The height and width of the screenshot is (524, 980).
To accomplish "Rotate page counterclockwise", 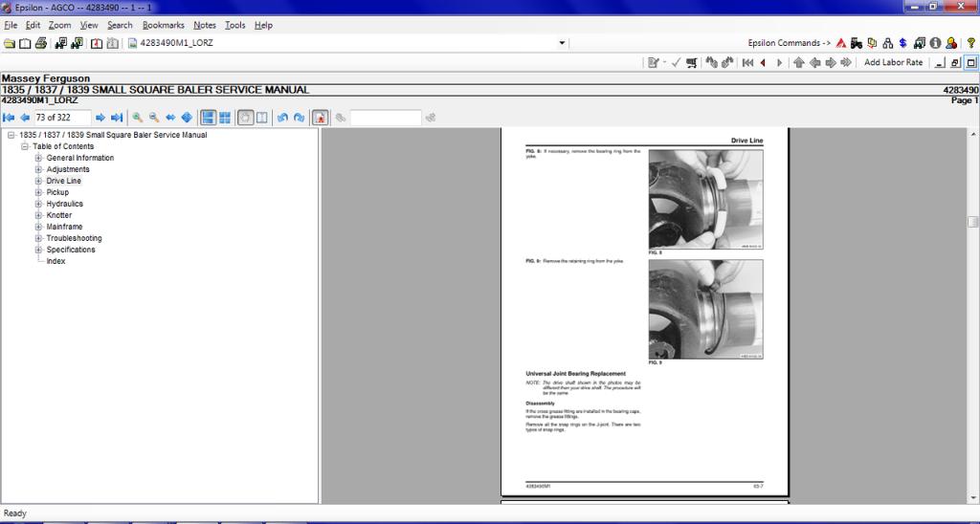I will [282, 118].
